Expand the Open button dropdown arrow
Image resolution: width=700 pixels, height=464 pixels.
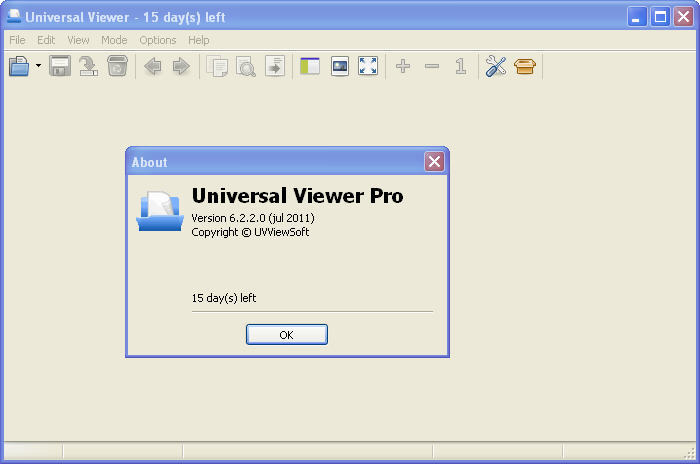pos(39,67)
